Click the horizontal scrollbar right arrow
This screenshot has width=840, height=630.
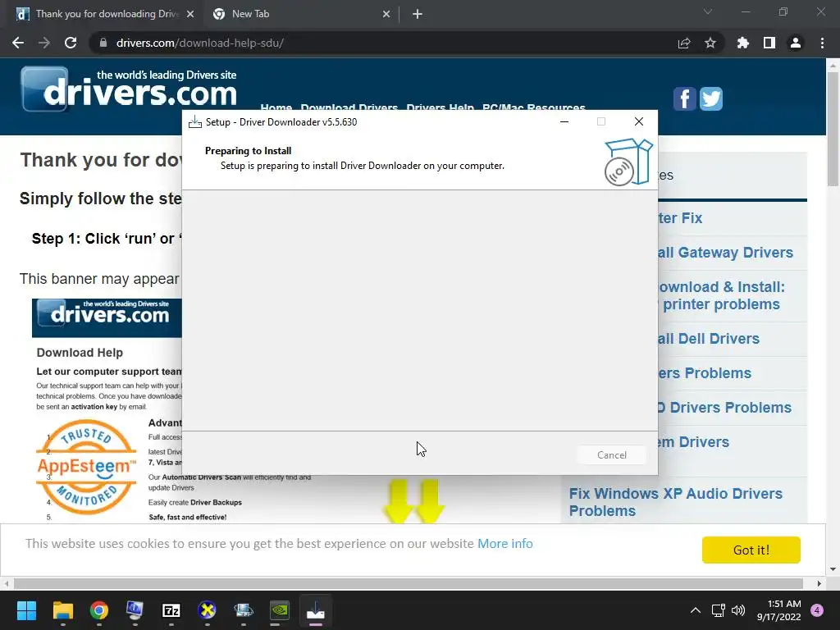coord(819,583)
